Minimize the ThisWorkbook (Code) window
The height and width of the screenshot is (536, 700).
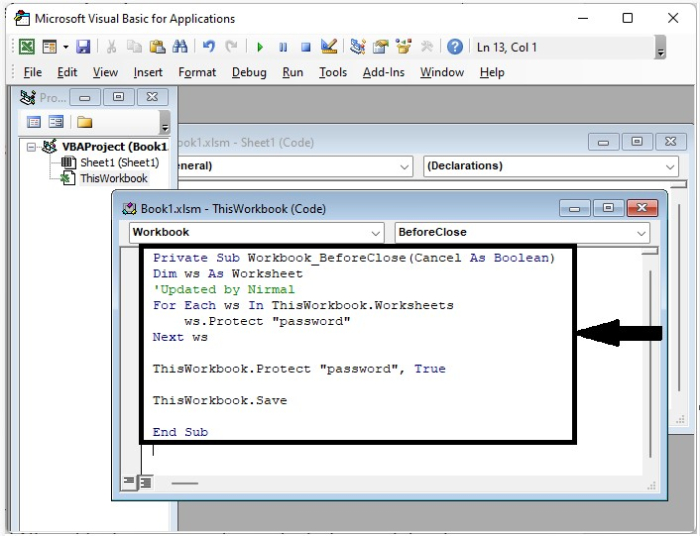pyautogui.click(x=575, y=208)
